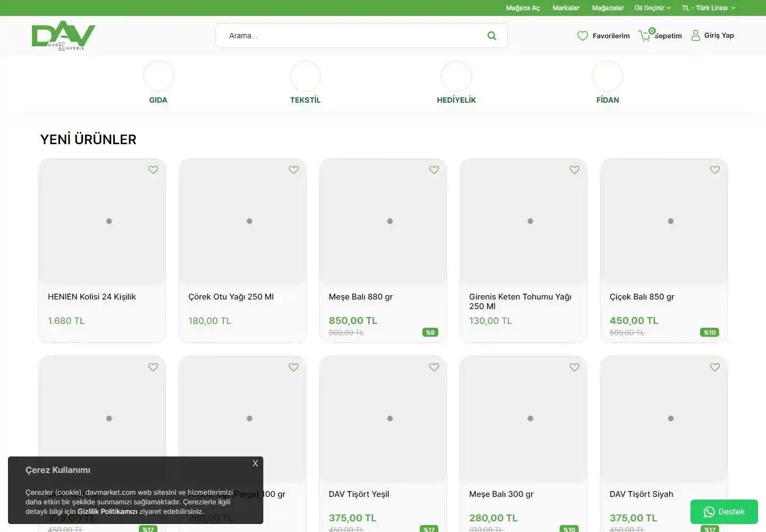This screenshot has height=532, width=766.
Task: Click the Giriş Yap user icon
Action: (x=695, y=36)
